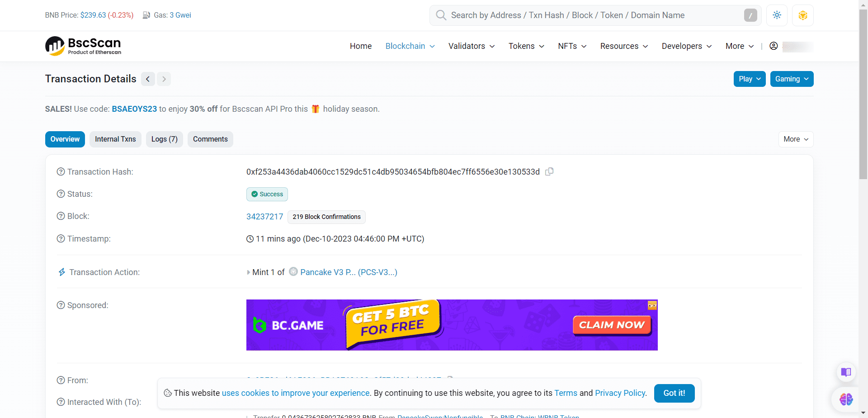Open the floating book reader icon
The image size is (868, 418).
pyautogui.click(x=846, y=372)
